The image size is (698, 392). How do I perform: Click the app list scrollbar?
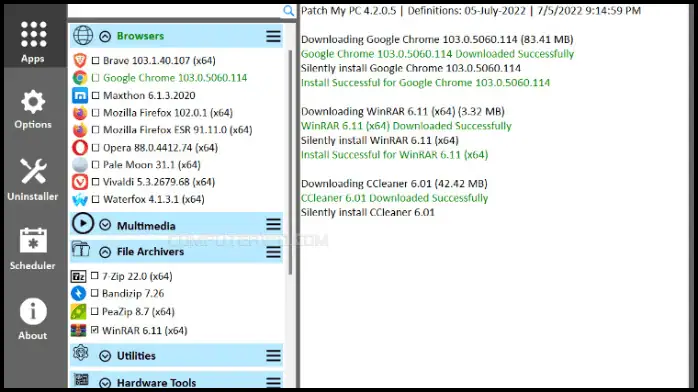coord(290,162)
